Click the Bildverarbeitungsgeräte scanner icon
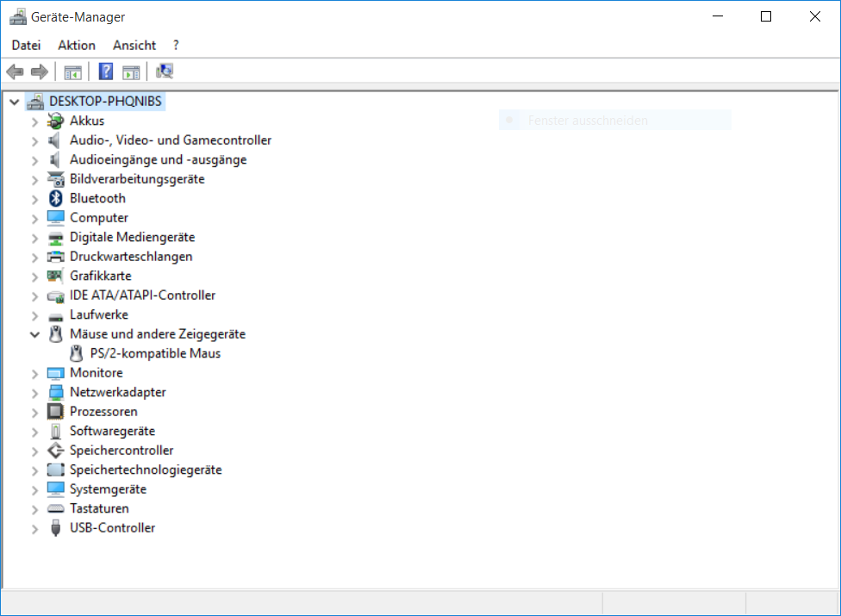841x616 pixels. (x=55, y=179)
